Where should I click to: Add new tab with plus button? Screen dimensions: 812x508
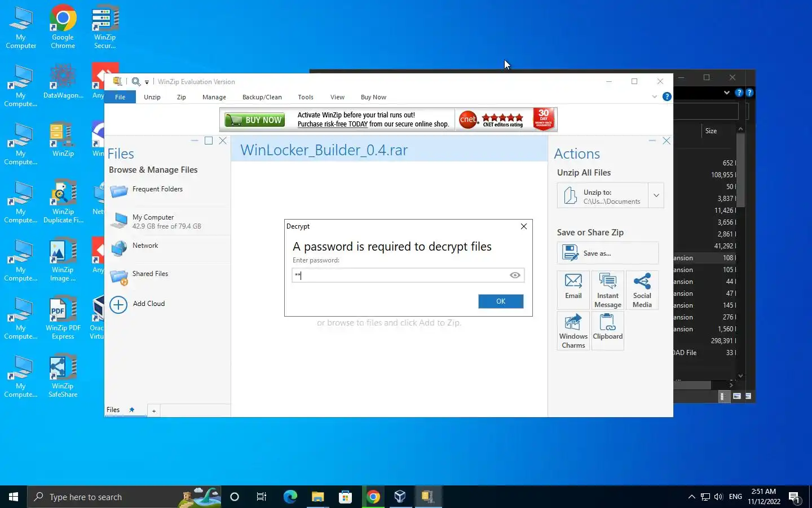point(153,410)
